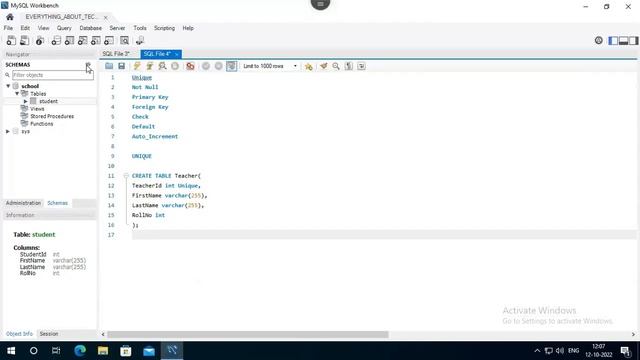
Task: Switch to Session tab
Action: 49,334
